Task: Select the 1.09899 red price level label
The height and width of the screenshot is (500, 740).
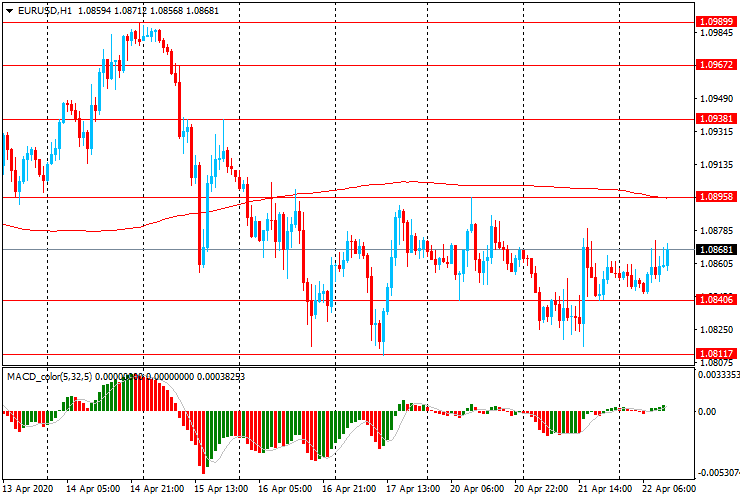Action: [716, 22]
